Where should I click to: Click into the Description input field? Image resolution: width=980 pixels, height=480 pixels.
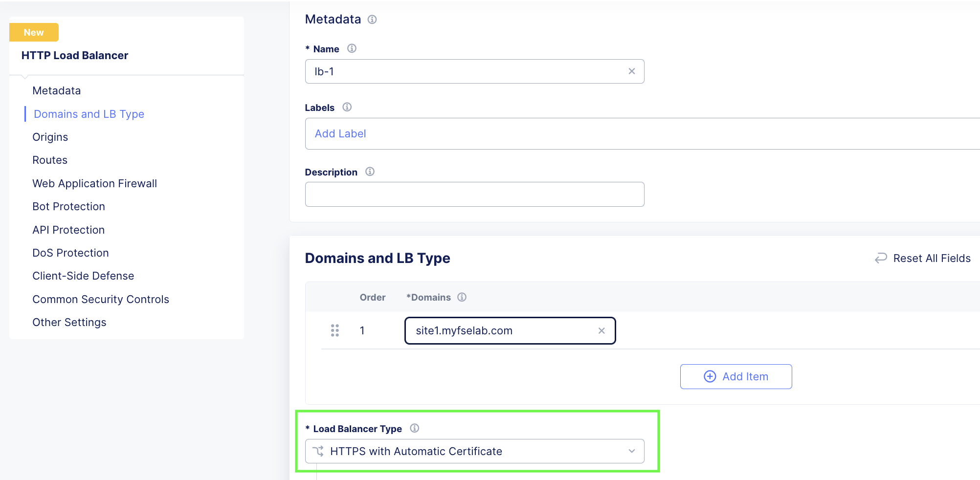(474, 195)
